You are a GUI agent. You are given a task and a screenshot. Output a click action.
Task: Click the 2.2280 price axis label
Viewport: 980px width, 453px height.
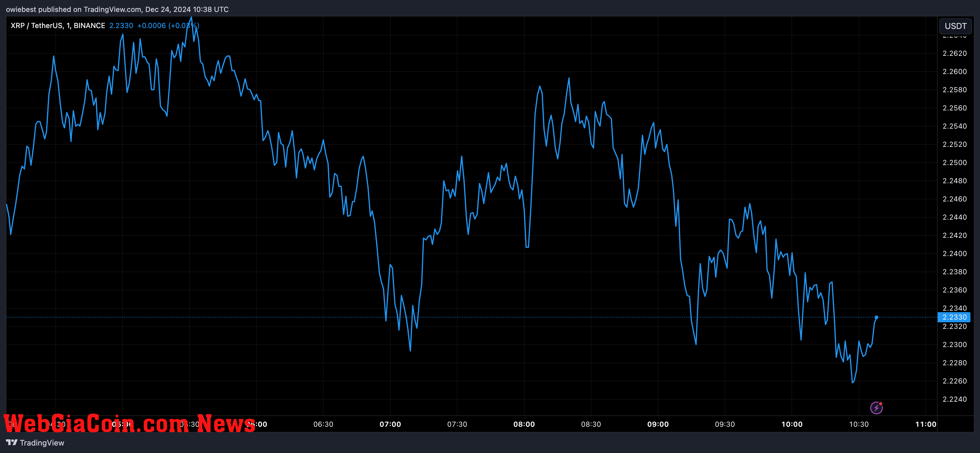click(955, 363)
